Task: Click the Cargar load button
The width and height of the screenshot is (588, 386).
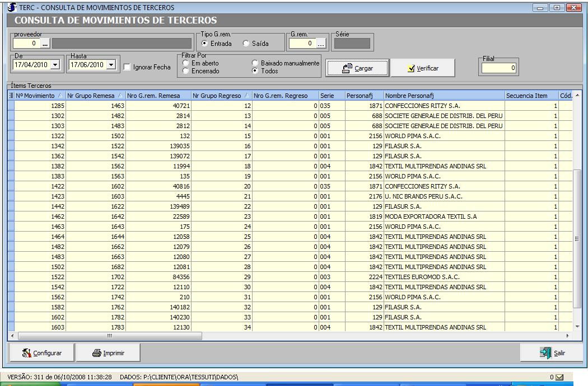Action: click(x=357, y=68)
